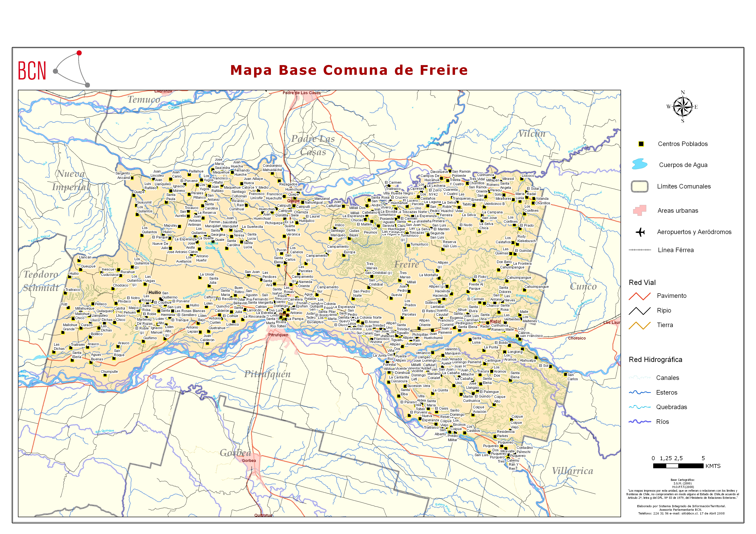Click the Quebradas dashed line symbol
This screenshot has width=756, height=534.
[639, 407]
